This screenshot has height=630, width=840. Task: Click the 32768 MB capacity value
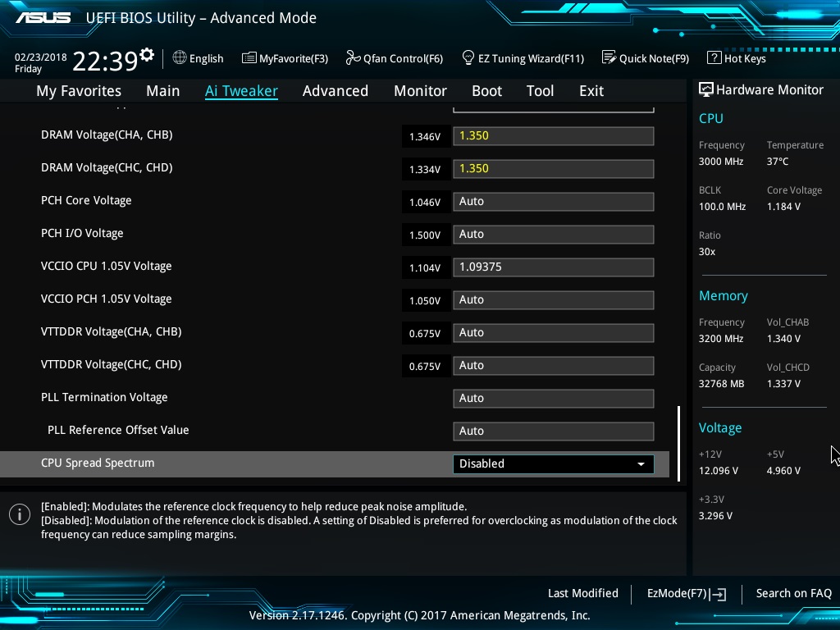click(x=721, y=384)
